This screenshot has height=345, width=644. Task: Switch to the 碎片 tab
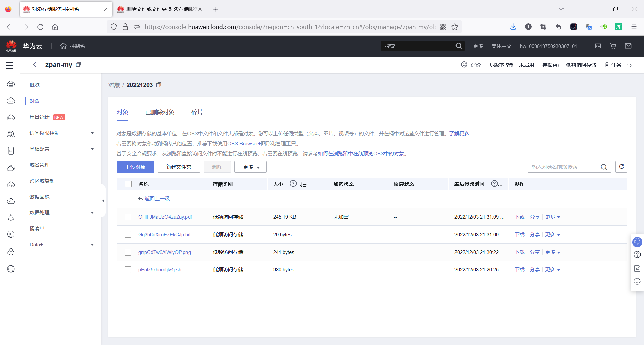(x=197, y=112)
